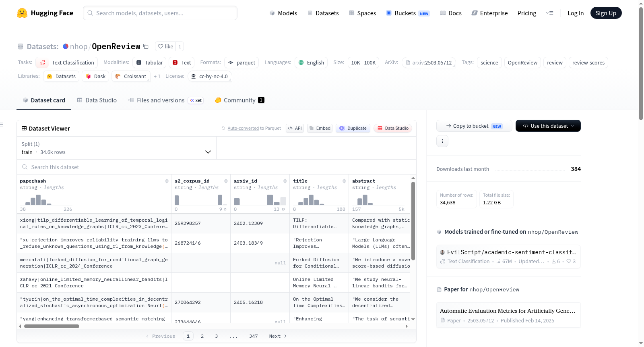Screen dimensions: 644x347
Task: Open Spaces from the top navigation
Action: pos(362,13)
